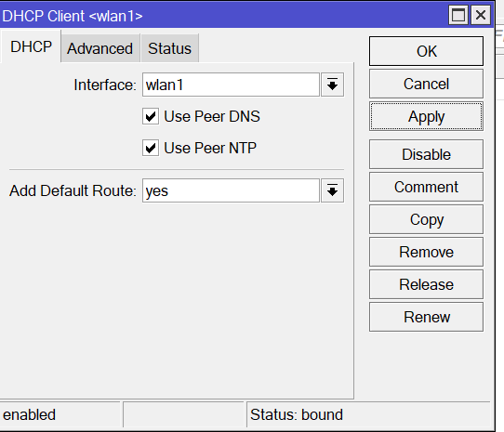Maximize the DHCP Client window
Screen dimensions: 504x432
click(x=458, y=15)
